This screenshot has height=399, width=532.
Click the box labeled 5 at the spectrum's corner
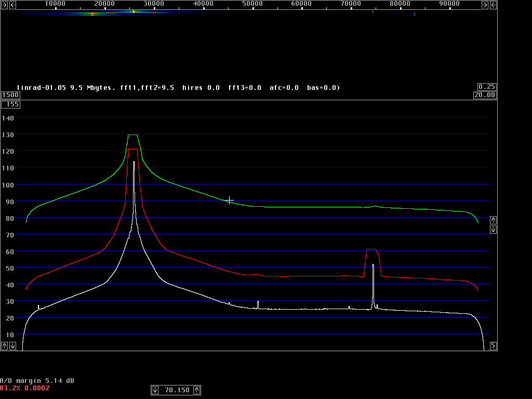click(x=494, y=345)
